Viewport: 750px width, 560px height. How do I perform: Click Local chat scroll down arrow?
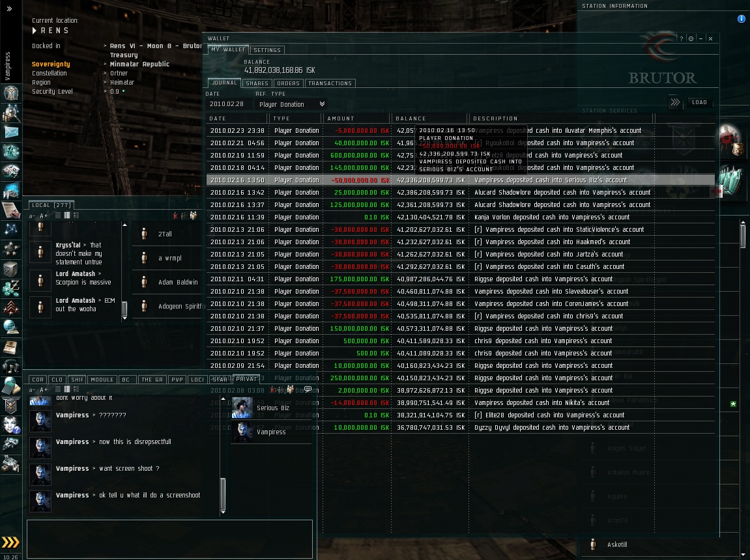[125, 318]
